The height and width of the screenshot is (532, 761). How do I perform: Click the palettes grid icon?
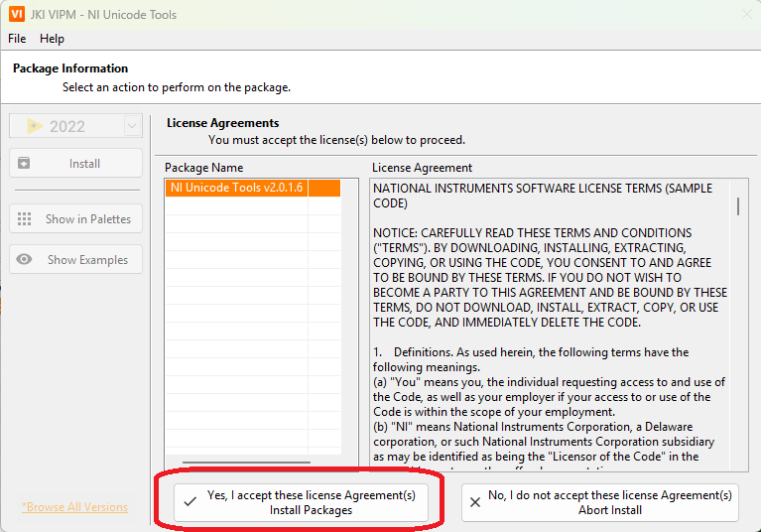coord(24,219)
